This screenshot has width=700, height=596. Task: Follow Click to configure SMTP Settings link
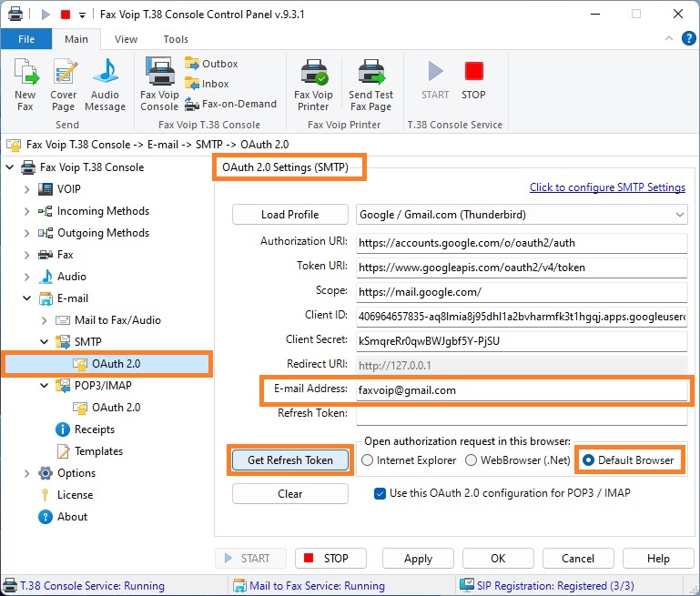click(x=607, y=187)
